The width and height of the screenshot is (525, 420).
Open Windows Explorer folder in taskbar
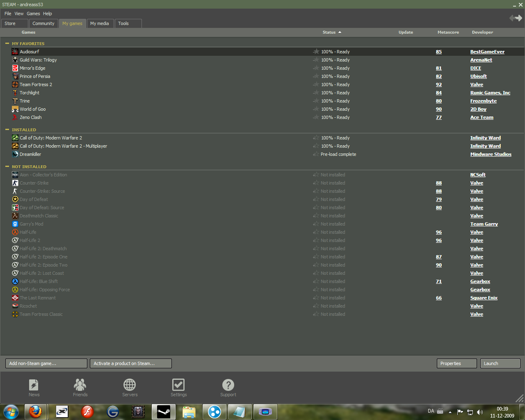189,411
